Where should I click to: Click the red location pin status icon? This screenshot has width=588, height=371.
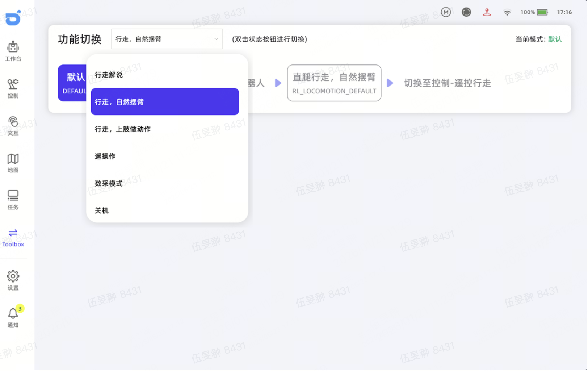[487, 12]
